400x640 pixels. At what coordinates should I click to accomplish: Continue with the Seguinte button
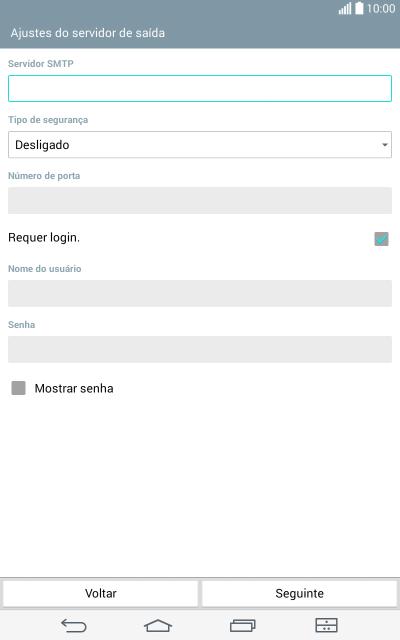299,593
